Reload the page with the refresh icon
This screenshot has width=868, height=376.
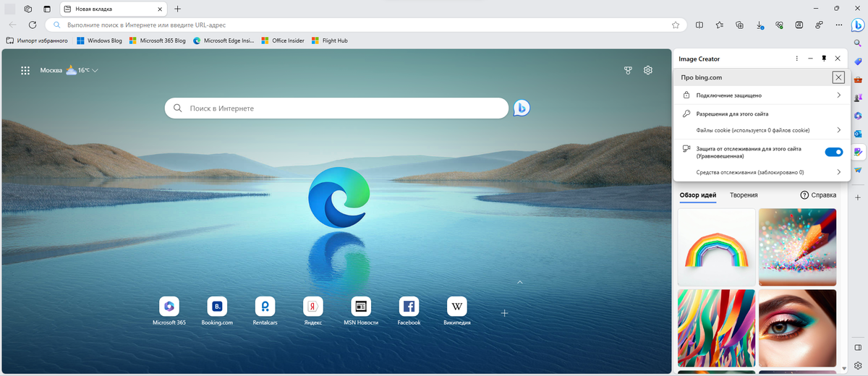(33, 25)
